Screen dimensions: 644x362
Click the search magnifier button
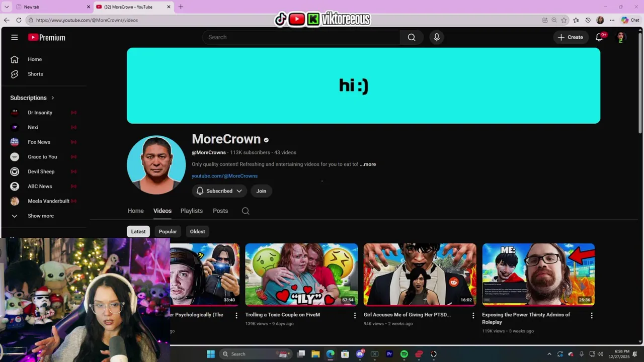(412, 37)
